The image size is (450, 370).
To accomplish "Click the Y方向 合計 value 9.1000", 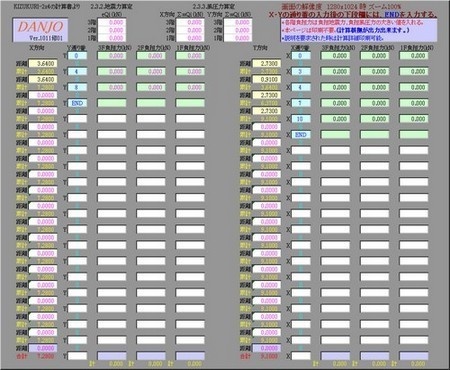I will [x=269, y=356].
